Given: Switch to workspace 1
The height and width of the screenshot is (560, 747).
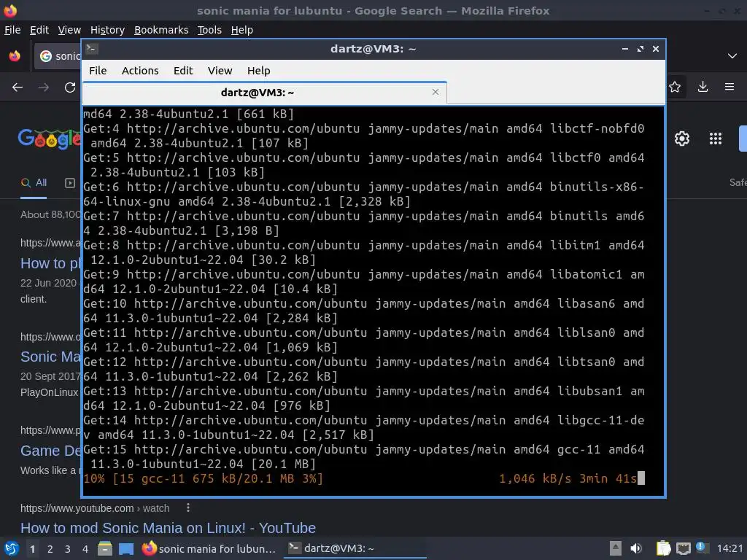Looking at the screenshot, I should [32, 549].
